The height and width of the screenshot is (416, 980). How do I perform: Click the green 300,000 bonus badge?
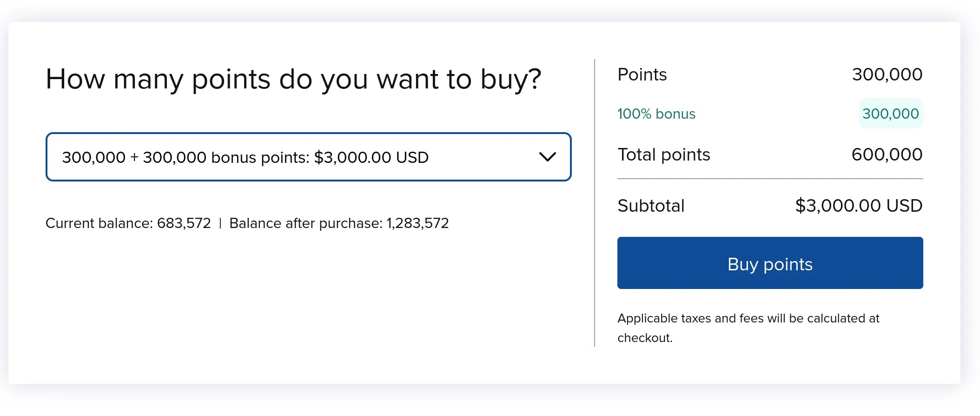pyautogui.click(x=890, y=113)
